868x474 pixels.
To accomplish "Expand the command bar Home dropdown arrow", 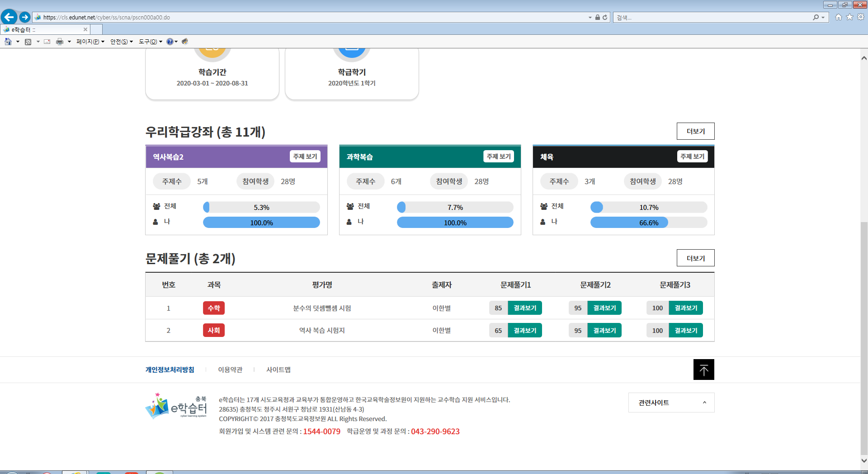I will pos(18,42).
